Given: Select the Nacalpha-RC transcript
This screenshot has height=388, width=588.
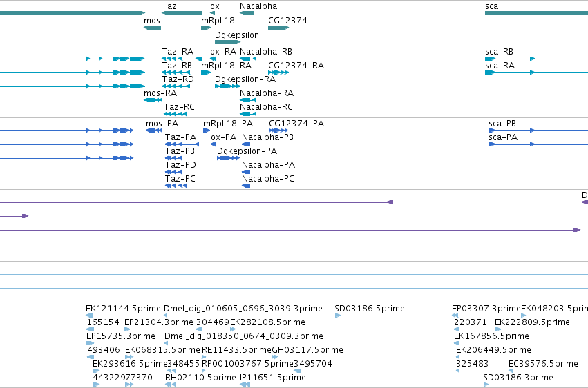Looking at the screenshot, I should click(248, 114).
